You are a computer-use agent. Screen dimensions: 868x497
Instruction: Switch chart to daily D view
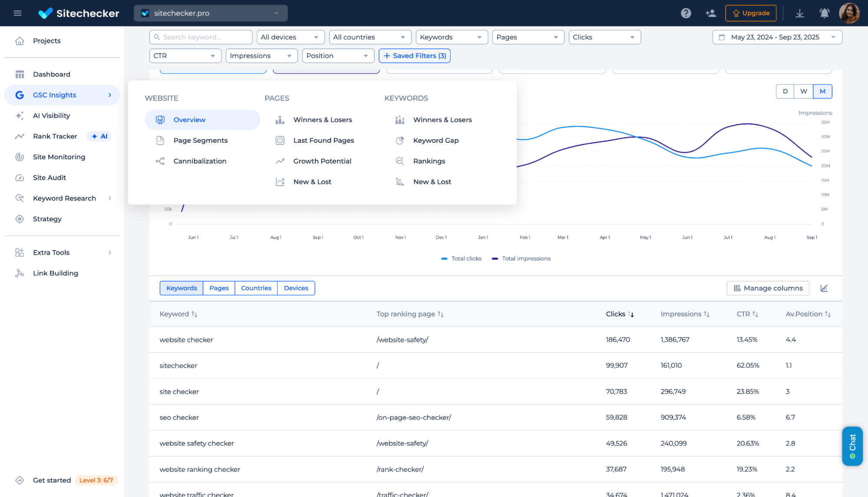coord(785,91)
